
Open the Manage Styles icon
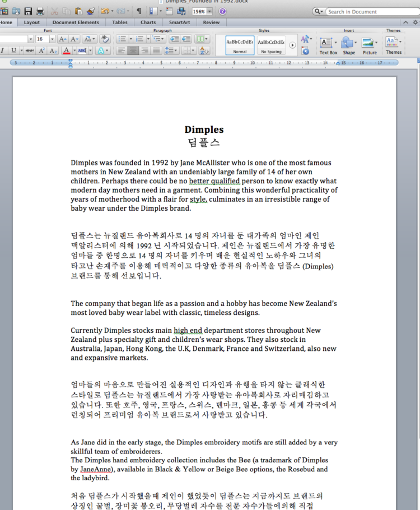point(305,51)
